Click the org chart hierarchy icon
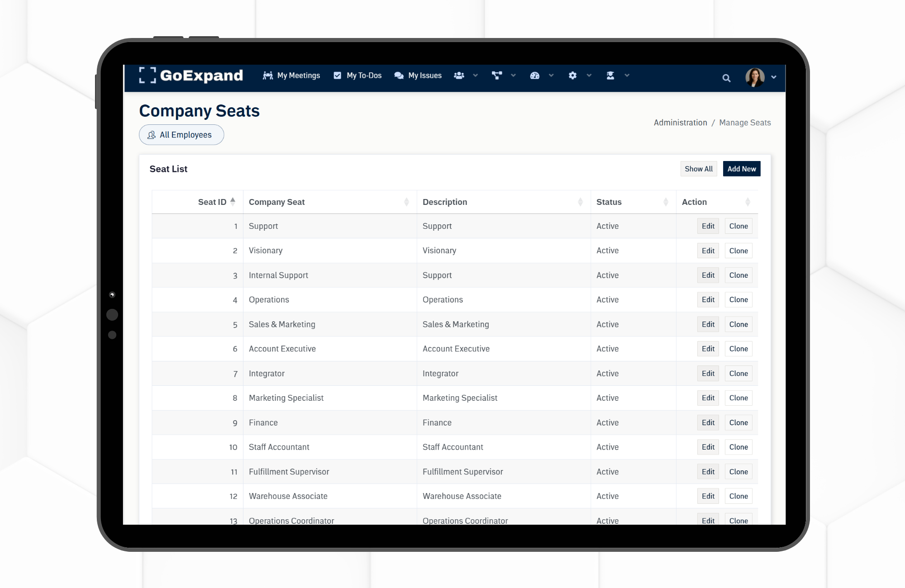Viewport: 905px width, 588px height. coord(497,76)
